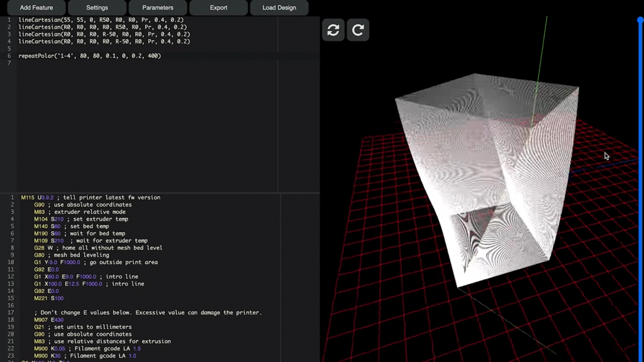Screen dimensions: 644x362
Task: Click the single-arrow reload view icon
Action: [358, 30]
